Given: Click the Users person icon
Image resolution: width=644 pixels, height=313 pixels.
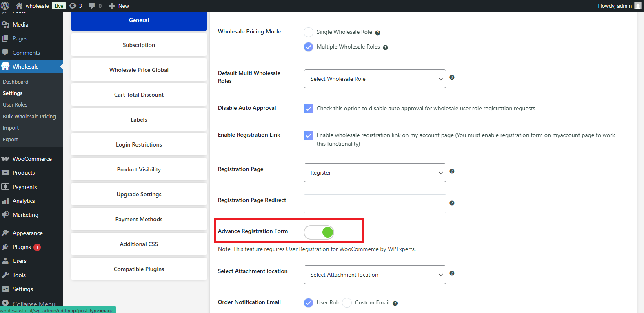Looking at the screenshot, I should [x=5, y=261].
